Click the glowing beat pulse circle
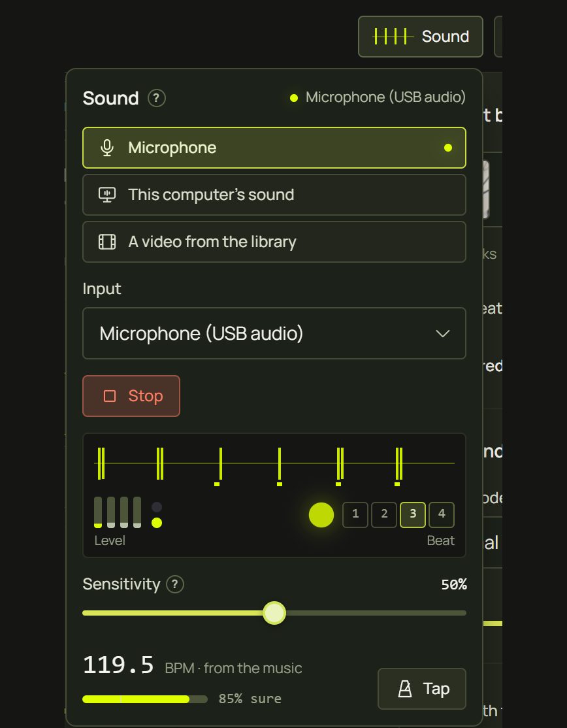This screenshot has height=728, width=567. (321, 515)
